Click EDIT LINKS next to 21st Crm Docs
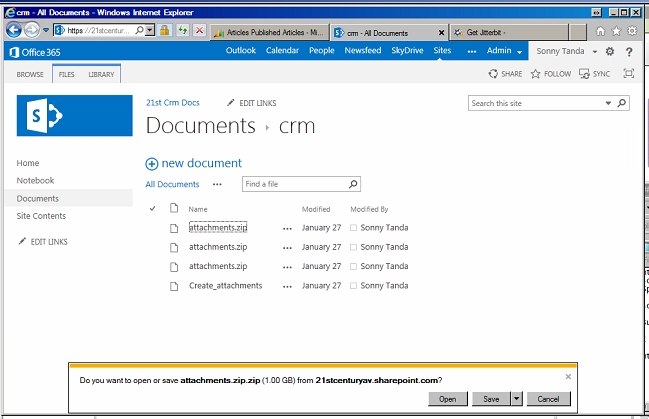The image size is (649, 419). pos(252,103)
